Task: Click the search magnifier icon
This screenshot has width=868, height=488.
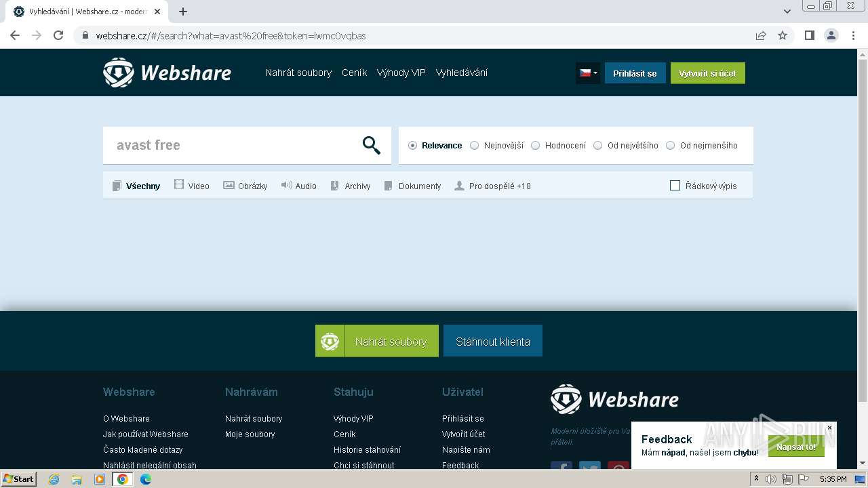Action: [x=372, y=145]
